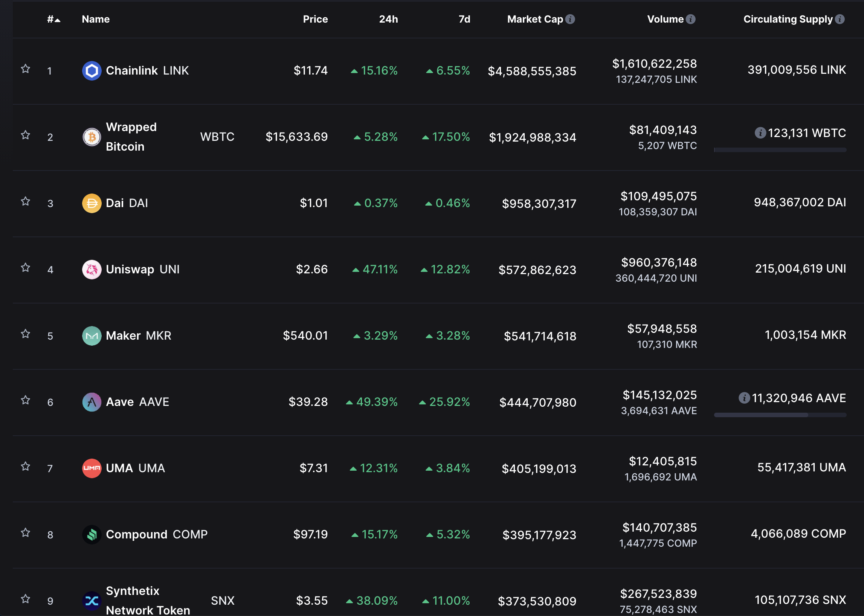
Task: Sort by 24h change column
Action: click(x=389, y=19)
